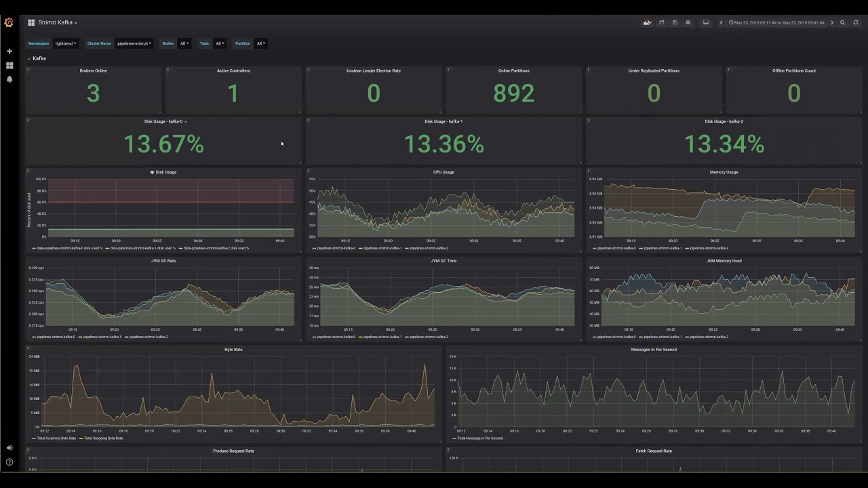The width and height of the screenshot is (868, 488).
Task: Open the Under Replicated Partitions title menu
Action: (654, 70)
